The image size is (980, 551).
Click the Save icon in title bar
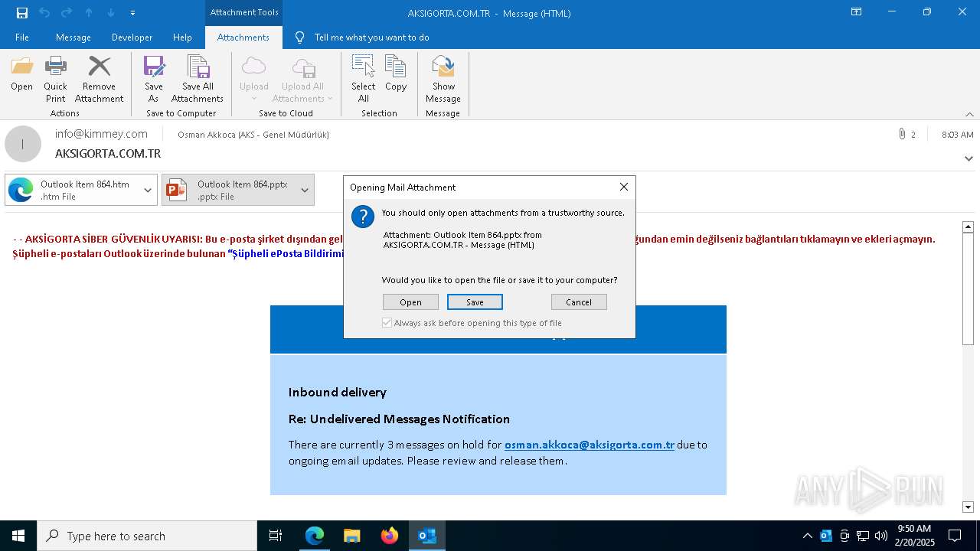pyautogui.click(x=22, y=13)
